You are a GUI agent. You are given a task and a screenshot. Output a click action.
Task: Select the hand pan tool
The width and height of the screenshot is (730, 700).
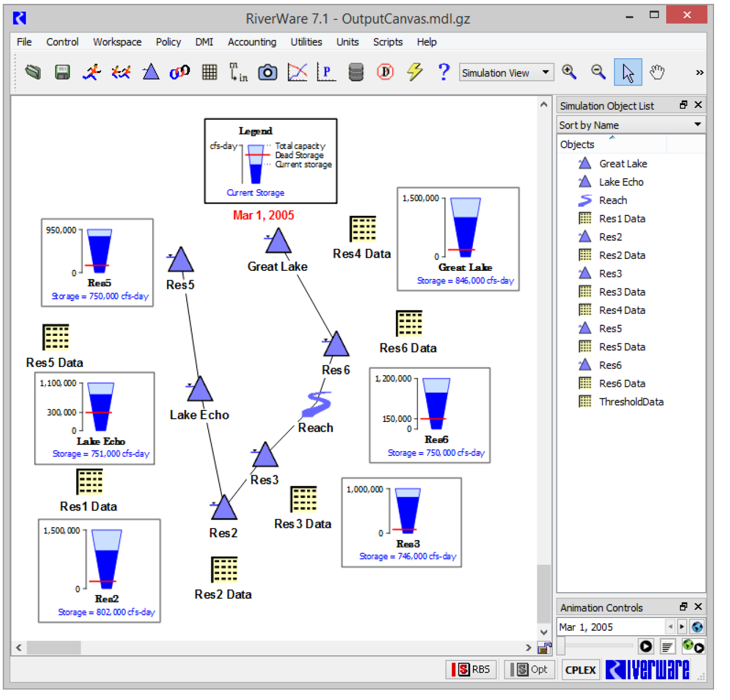[x=657, y=73]
